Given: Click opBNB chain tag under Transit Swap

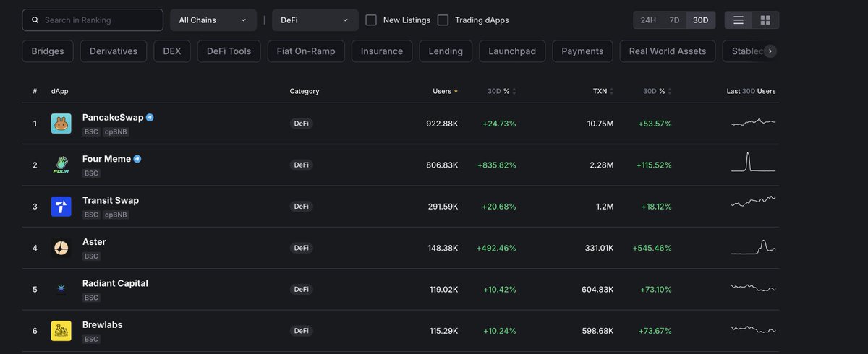Looking at the screenshot, I should 116,215.
